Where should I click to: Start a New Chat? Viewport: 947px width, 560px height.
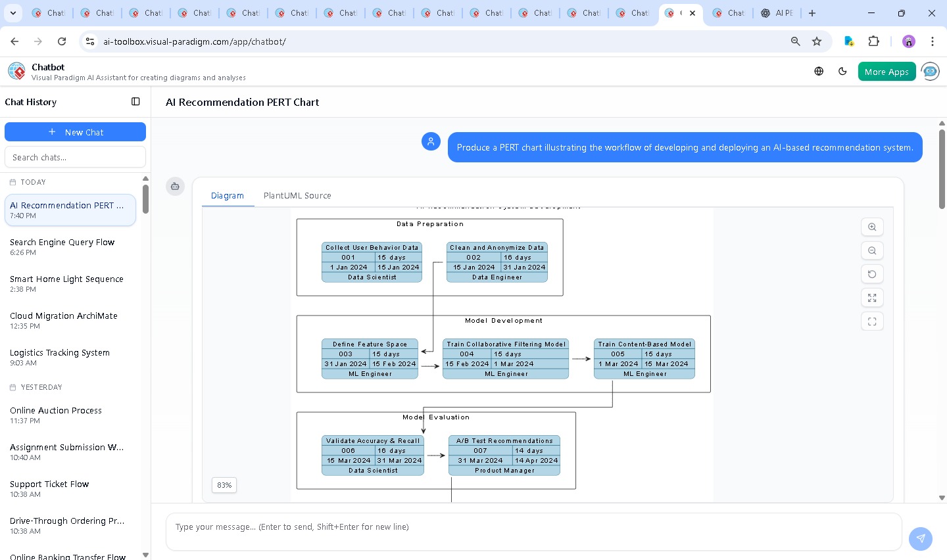(75, 131)
